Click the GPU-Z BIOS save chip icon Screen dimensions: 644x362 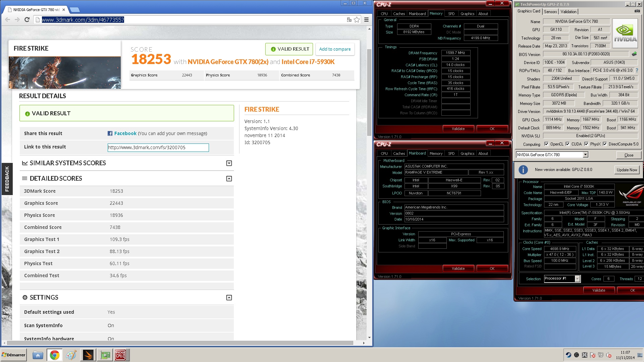tap(634, 54)
